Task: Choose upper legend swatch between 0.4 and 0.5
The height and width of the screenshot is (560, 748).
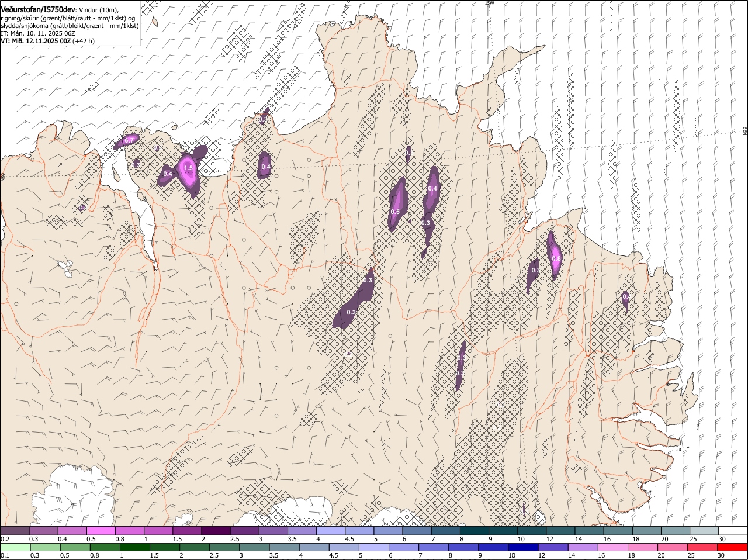Action: coord(72,531)
